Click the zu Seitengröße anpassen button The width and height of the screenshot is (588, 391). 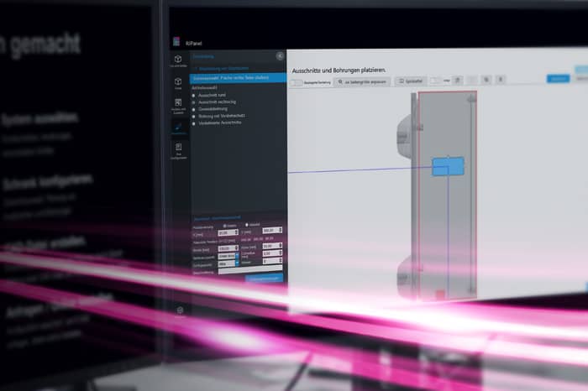click(362, 81)
